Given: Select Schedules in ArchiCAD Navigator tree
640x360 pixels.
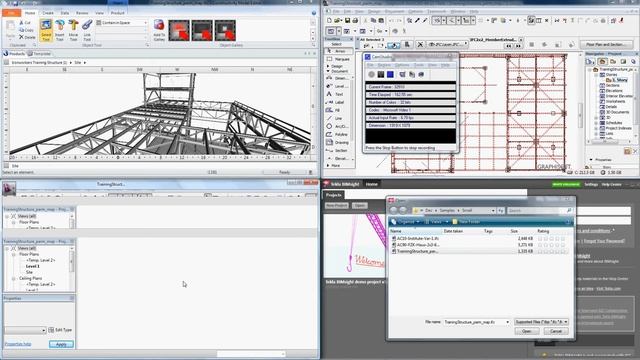Looking at the screenshot, I should 614,123.
